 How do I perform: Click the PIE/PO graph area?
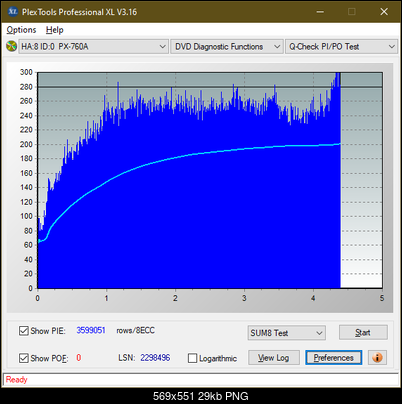210,180
